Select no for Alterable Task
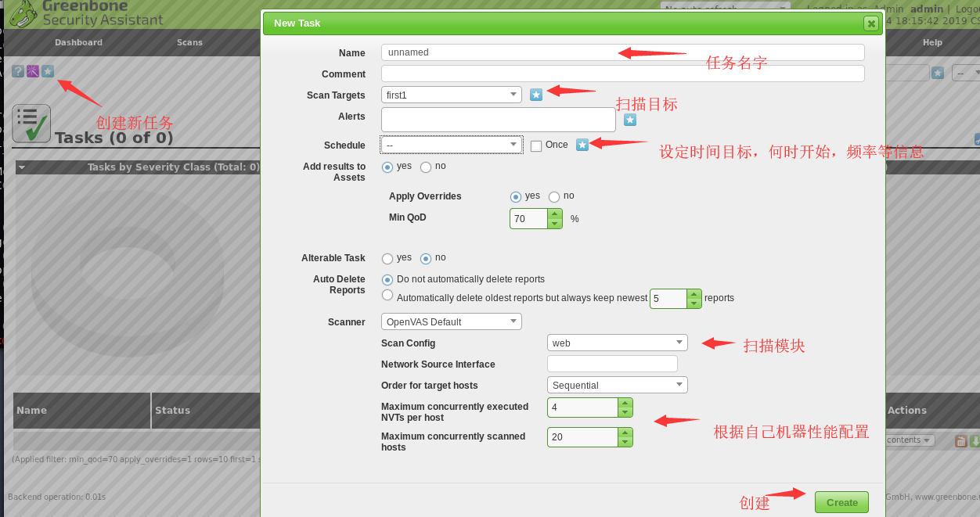980x517 pixels. (426, 259)
